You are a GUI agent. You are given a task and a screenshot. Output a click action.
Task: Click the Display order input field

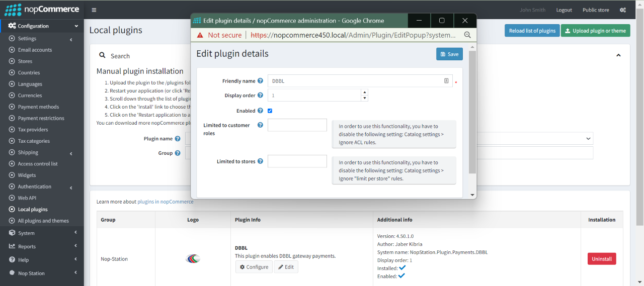coord(314,96)
